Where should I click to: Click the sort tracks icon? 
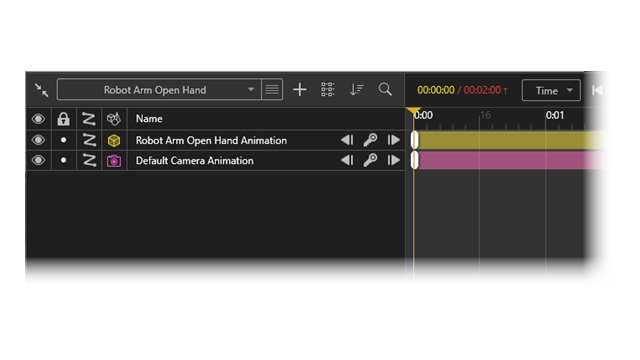point(356,90)
